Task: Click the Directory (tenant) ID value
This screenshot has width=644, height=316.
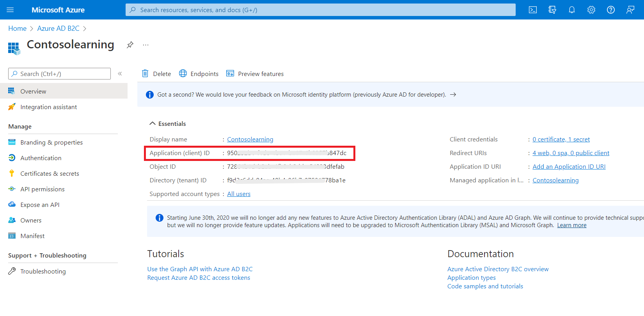Action: (x=286, y=180)
